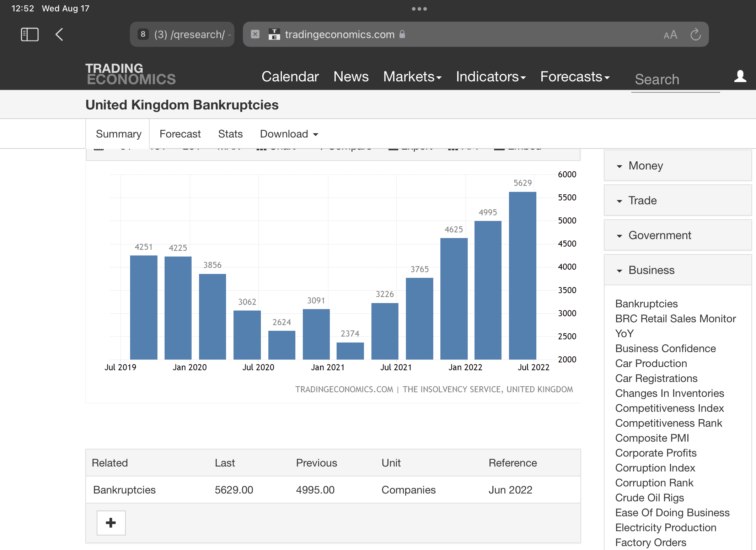Open the Markets dropdown menu
Image resolution: width=756 pixels, height=550 pixels.
coord(412,77)
